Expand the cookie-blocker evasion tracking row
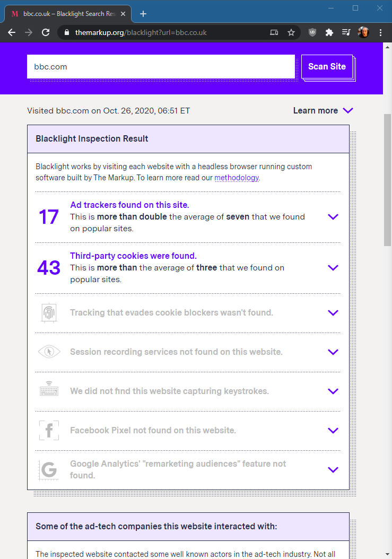The width and height of the screenshot is (392, 559). [333, 313]
